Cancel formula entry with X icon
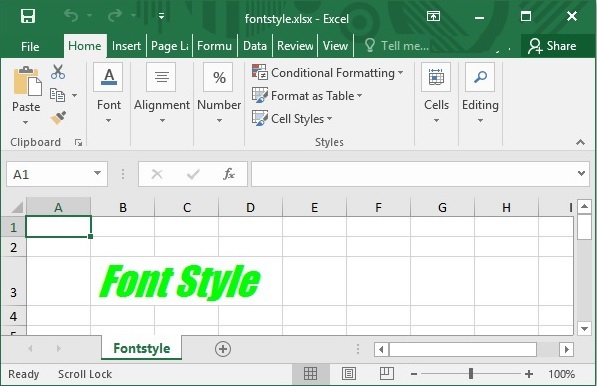This screenshot has width=597, height=386. click(x=157, y=174)
